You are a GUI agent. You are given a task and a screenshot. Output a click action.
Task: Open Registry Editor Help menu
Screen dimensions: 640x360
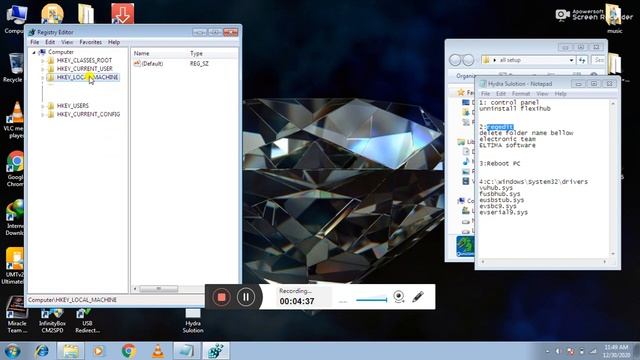(114, 42)
